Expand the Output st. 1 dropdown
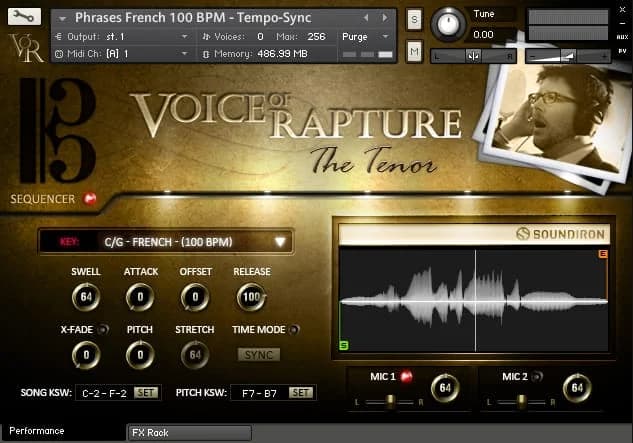Viewport: 633px width, 443px height. [120, 36]
